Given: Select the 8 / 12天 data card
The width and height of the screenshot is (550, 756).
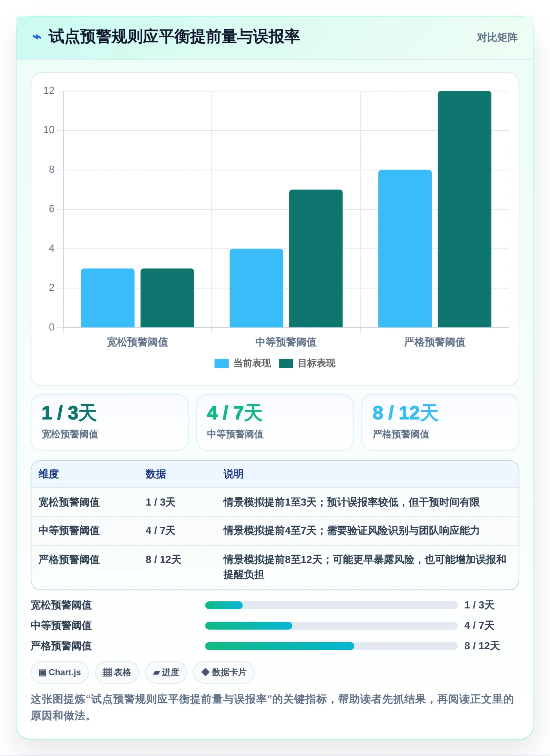Looking at the screenshot, I should click(440, 422).
